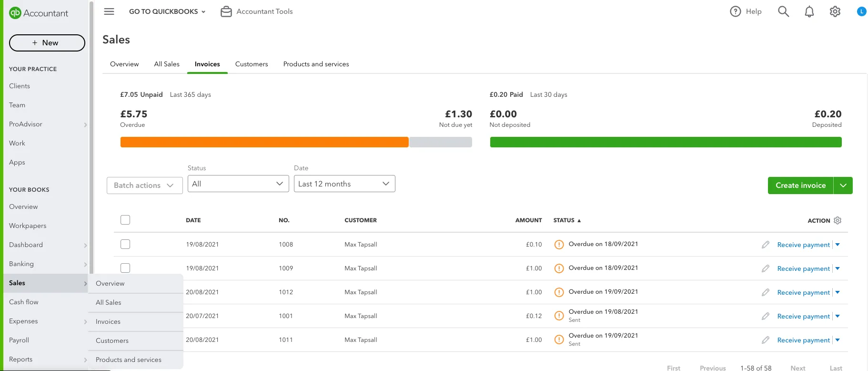Open the Accountant Tools briefcase
The width and height of the screenshot is (868, 371).
point(226,11)
